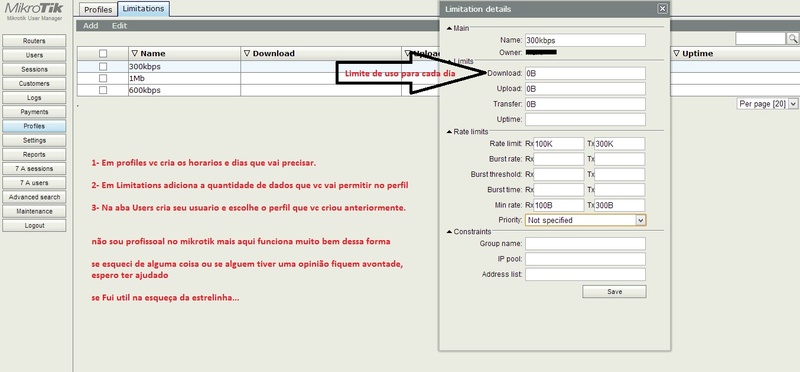Show 7 A users

pyautogui.click(x=34, y=183)
